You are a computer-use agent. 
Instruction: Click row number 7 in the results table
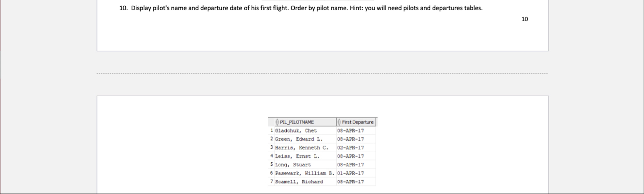pyautogui.click(x=271, y=181)
